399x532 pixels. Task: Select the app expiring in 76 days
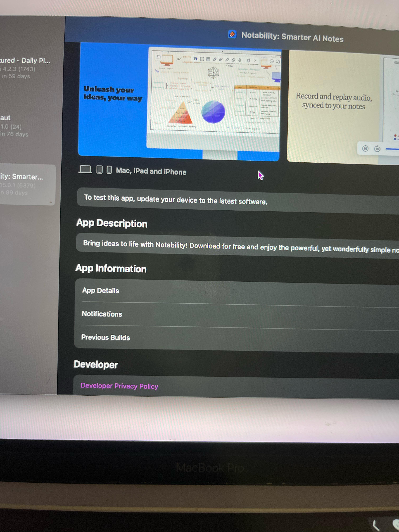coord(14,126)
